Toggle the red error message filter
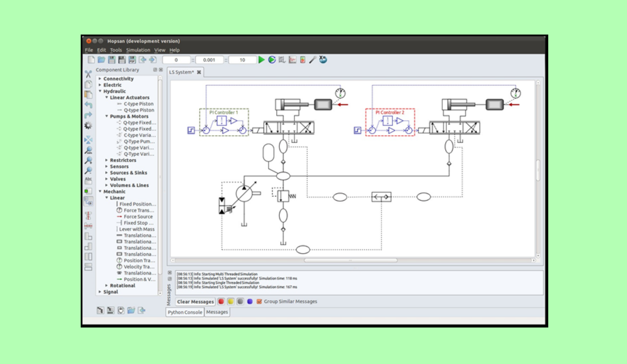This screenshot has height=364, width=627. point(221,301)
